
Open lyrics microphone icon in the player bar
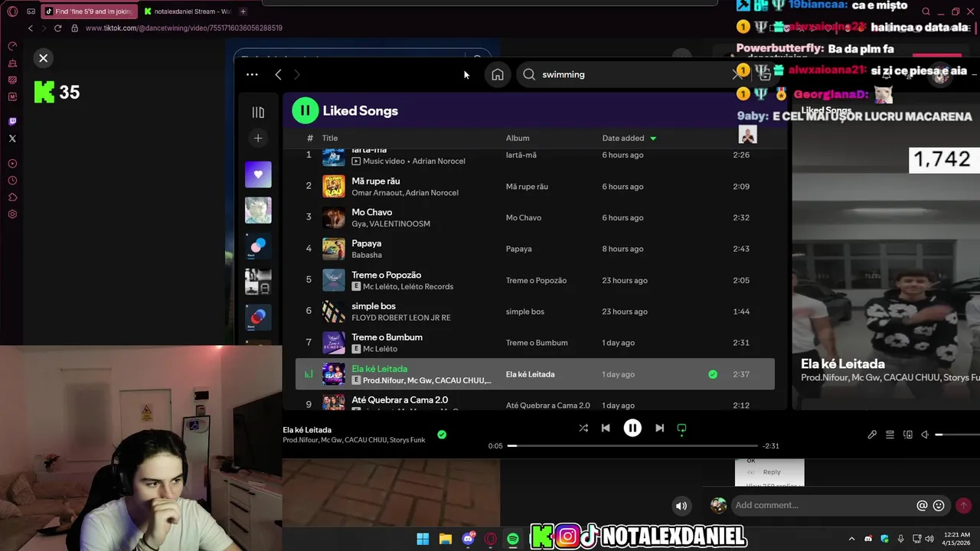pos(872,435)
